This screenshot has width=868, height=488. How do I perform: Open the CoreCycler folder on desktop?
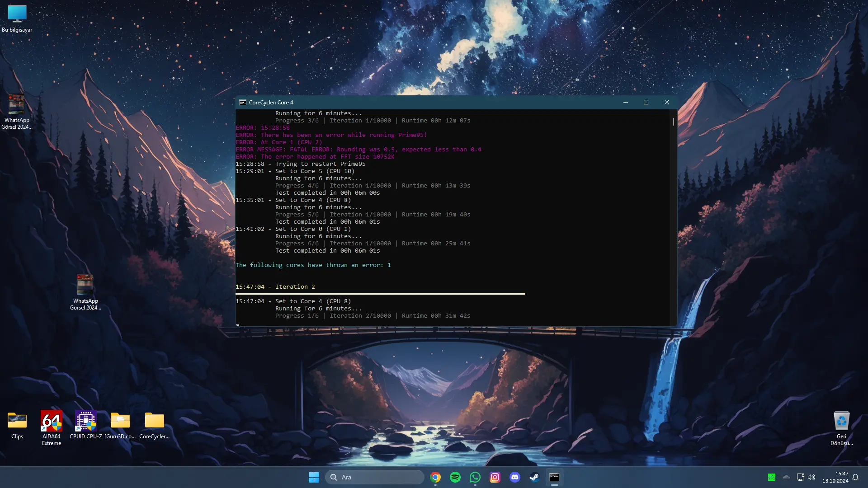coord(155,425)
